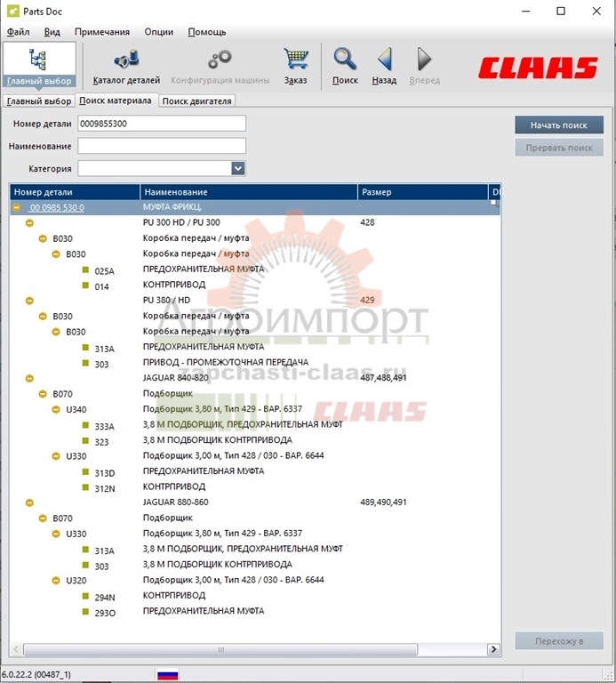Select U330 row Подборщик 3,00 м
Image resolution: width=616 pixels, height=683 pixels.
pyautogui.click(x=255, y=456)
